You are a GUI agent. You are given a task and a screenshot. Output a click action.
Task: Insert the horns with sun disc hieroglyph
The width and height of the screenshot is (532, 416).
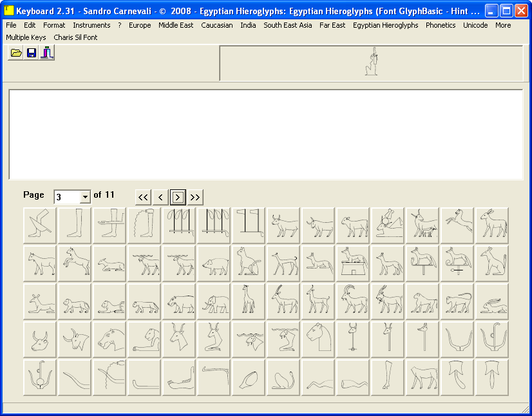point(40,377)
